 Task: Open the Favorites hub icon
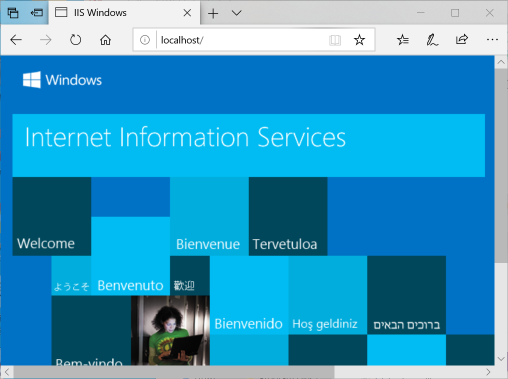tap(403, 40)
